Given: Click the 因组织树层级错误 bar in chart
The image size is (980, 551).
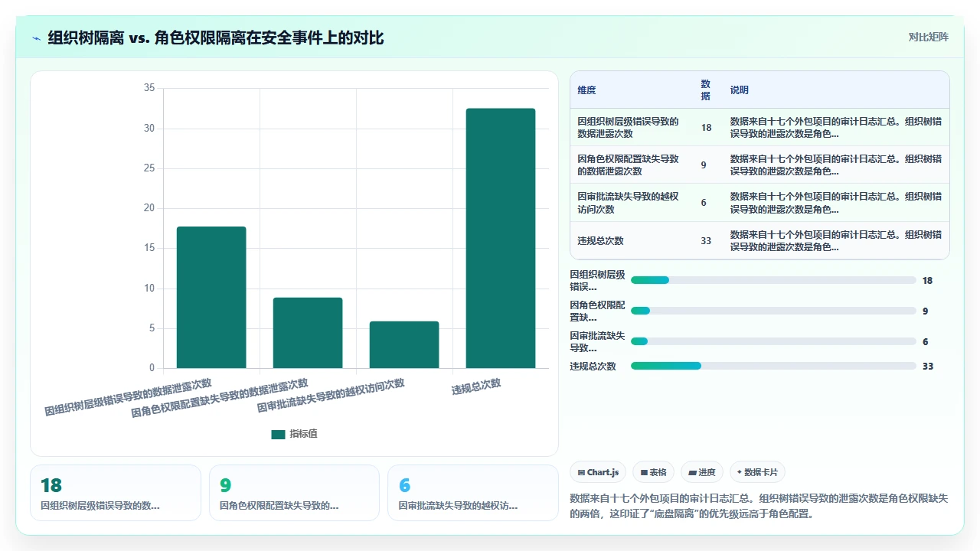Looking at the screenshot, I should (x=211, y=298).
